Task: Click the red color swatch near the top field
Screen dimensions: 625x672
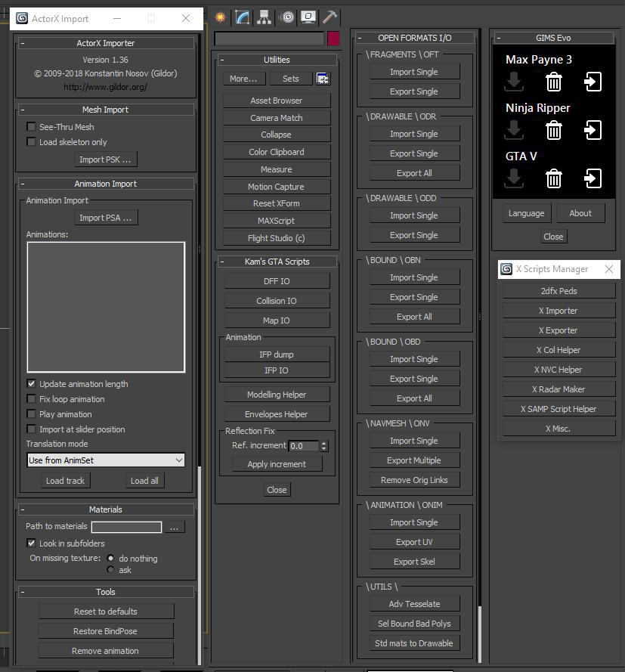Action: [333, 36]
